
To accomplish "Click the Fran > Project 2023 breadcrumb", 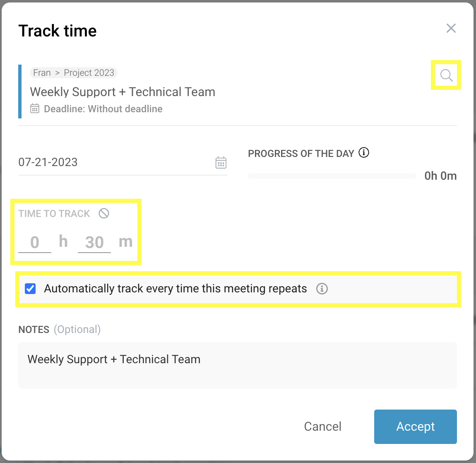I will (x=74, y=73).
